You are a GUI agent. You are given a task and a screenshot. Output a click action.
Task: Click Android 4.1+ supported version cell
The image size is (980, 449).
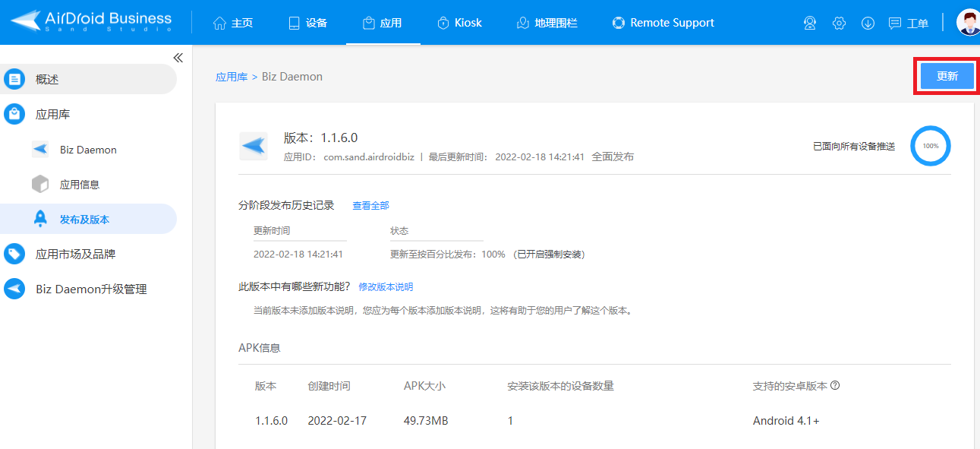(786, 420)
